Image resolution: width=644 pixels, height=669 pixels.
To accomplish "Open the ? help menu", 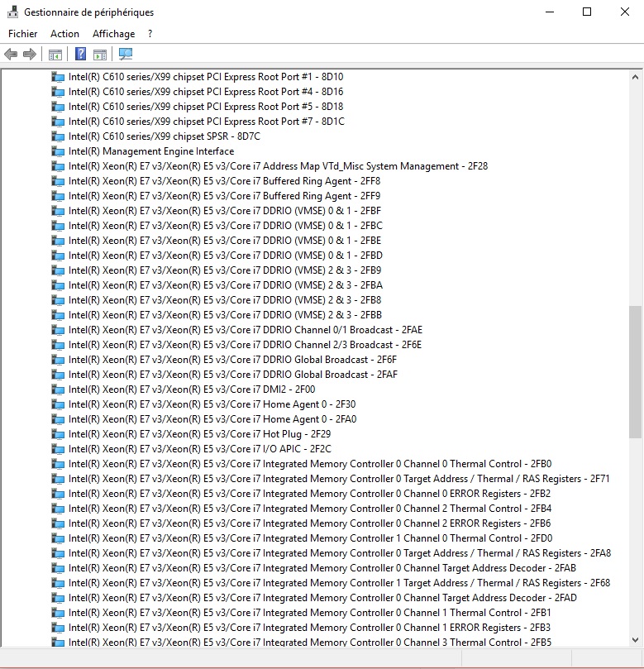I will coord(150,34).
